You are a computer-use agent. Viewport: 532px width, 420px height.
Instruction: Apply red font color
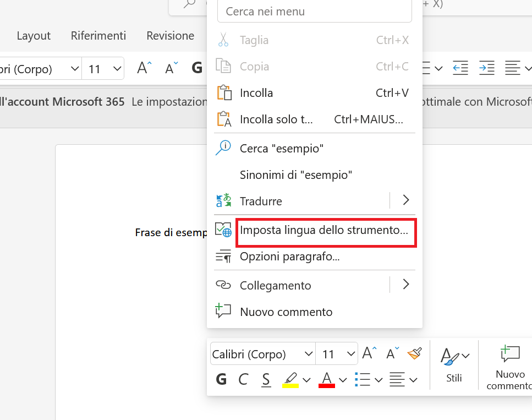click(327, 380)
